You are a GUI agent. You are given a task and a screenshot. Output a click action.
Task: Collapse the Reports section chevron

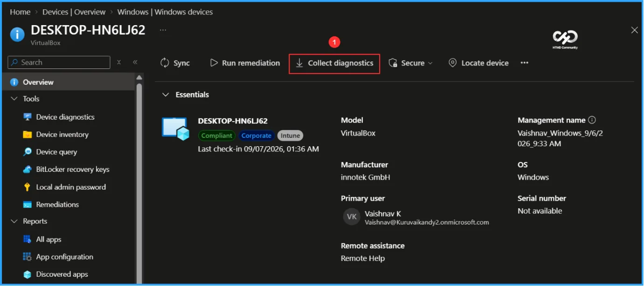(x=14, y=221)
